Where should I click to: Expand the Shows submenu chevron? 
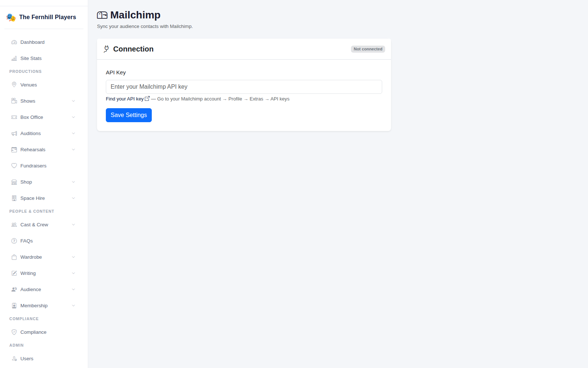point(73,101)
